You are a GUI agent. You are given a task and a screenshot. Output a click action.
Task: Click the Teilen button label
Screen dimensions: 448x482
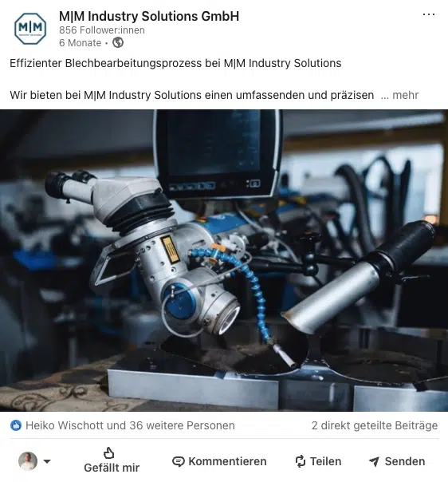[x=325, y=461]
